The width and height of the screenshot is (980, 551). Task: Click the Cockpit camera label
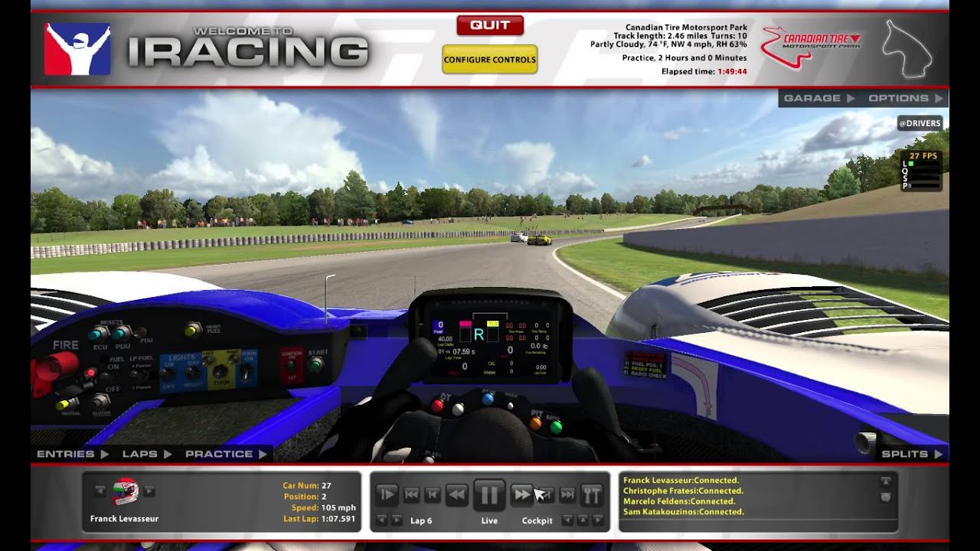tap(537, 520)
